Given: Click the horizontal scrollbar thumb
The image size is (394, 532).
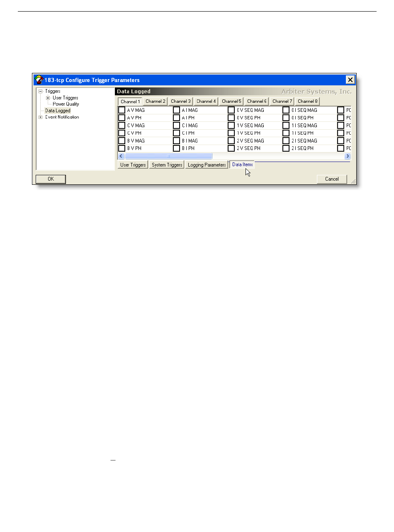Looking at the screenshot, I should coord(168,156).
